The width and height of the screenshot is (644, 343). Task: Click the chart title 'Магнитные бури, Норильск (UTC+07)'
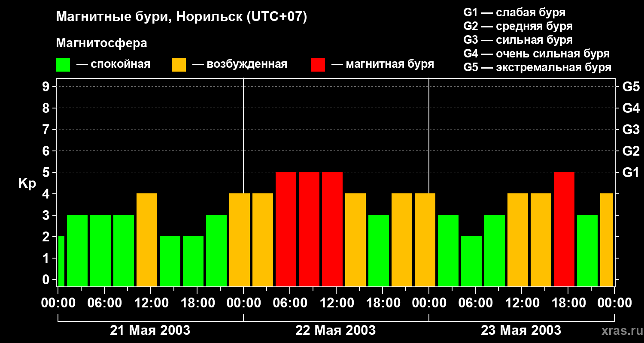click(182, 17)
